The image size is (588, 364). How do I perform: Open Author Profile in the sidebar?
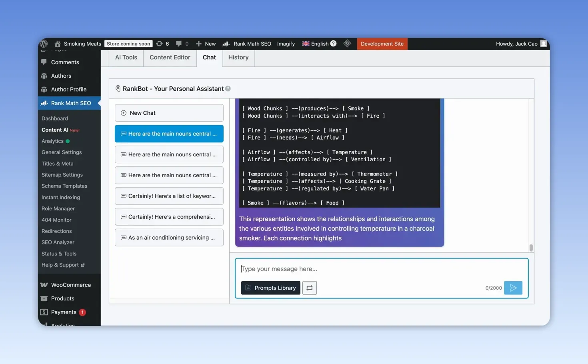(69, 89)
